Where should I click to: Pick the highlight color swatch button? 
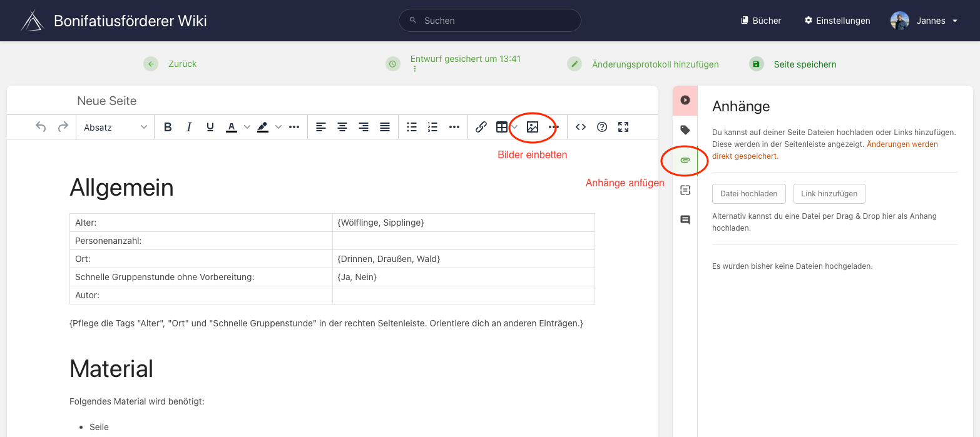coord(263,127)
